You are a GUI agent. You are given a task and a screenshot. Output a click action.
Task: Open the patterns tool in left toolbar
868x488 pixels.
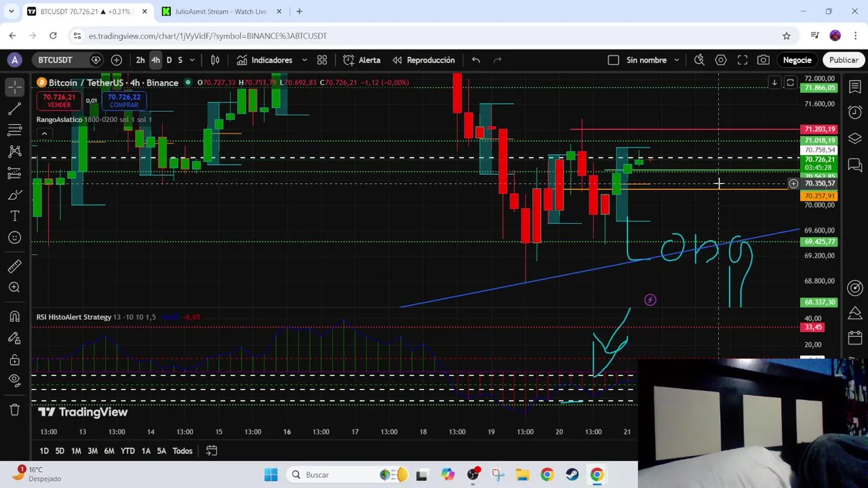point(15,151)
